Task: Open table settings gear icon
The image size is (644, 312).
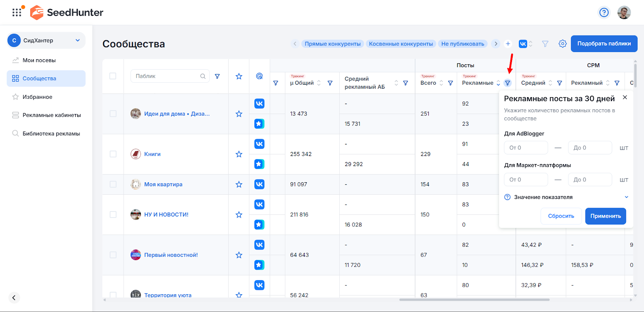Action: click(x=562, y=44)
